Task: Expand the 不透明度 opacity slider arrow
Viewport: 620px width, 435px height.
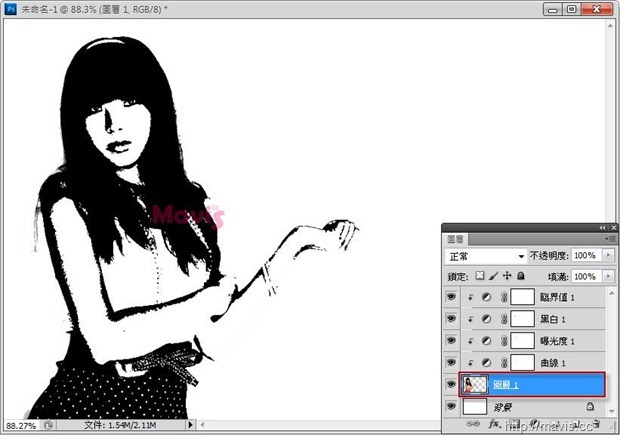Action: [608, 255]
